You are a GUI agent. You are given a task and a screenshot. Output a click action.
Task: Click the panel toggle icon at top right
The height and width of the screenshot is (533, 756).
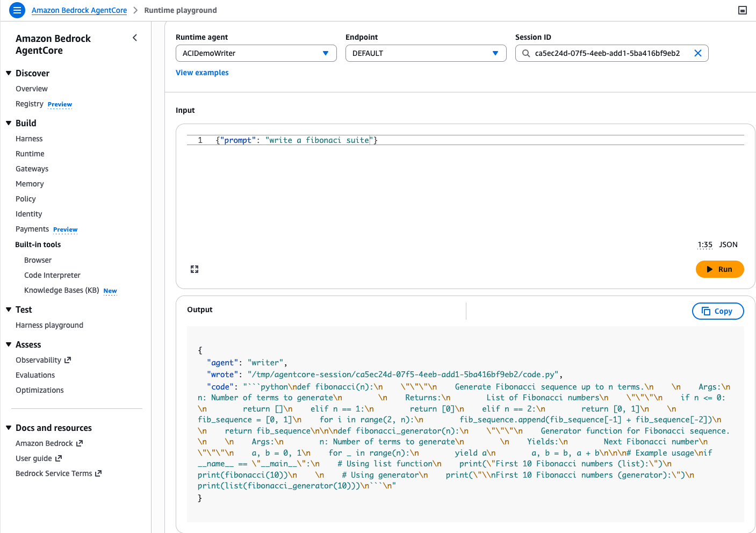click(x=743, y=10)
